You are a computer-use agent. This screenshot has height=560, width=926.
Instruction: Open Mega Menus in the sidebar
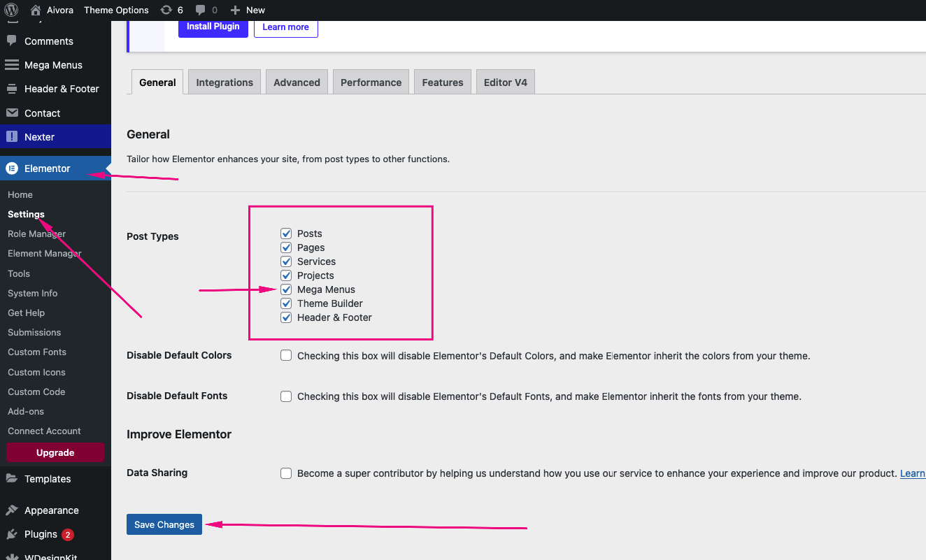click(53, 65)
